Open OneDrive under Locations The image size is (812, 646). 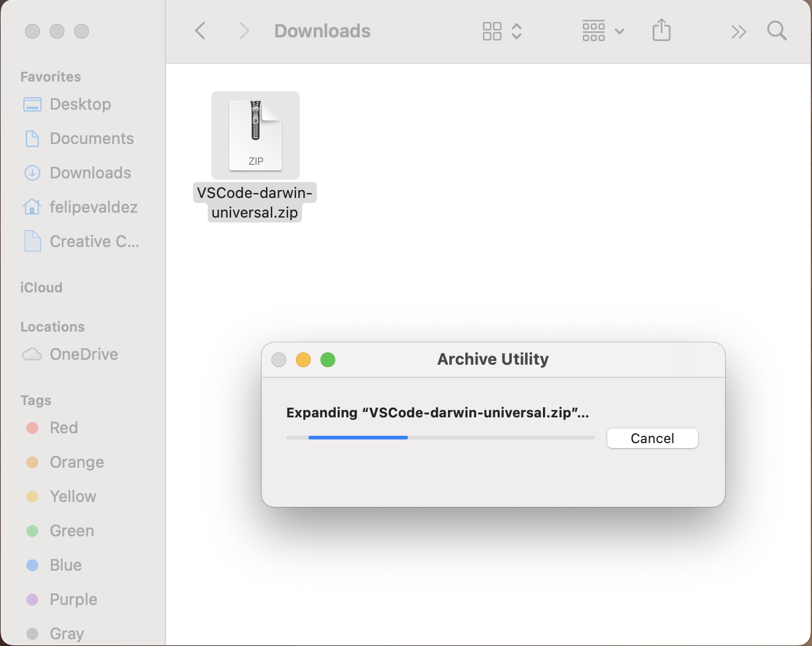83,354
